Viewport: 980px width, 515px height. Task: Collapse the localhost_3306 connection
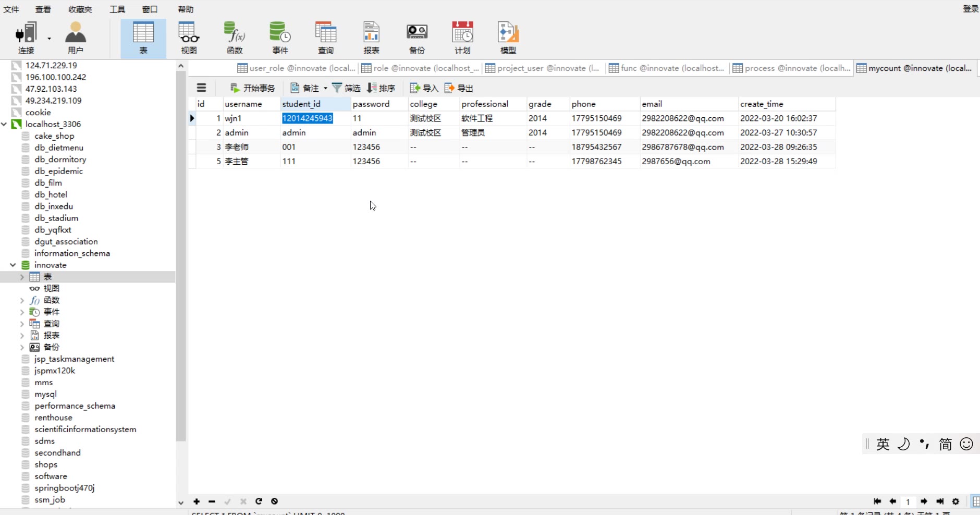4,124
